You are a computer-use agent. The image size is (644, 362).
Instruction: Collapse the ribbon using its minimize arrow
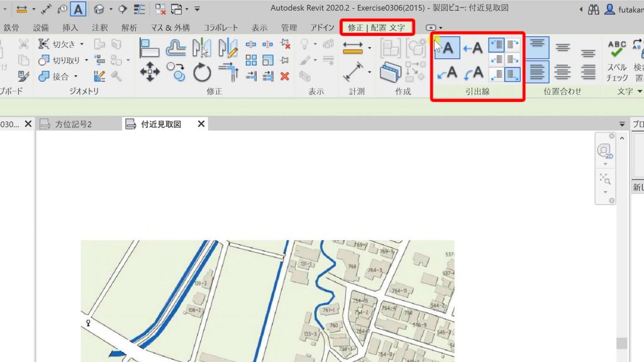[x=430, y=28]
